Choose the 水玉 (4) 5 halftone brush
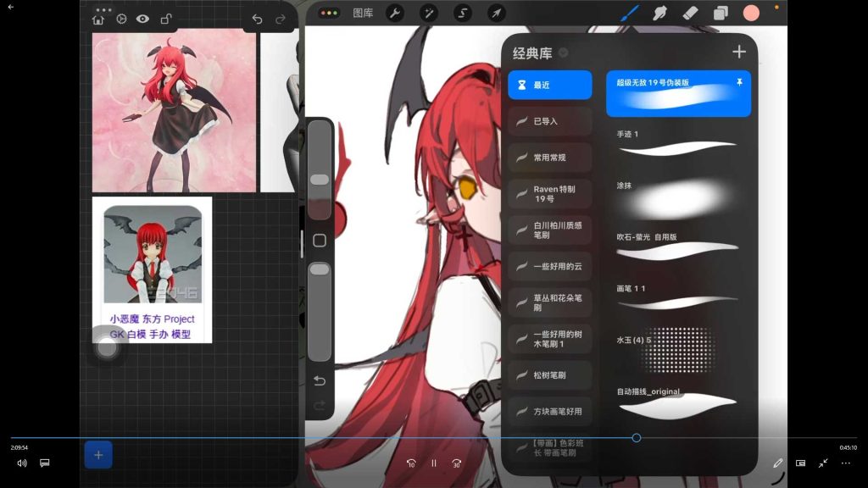This screenshot has width=868, height=488. click(679, 350)
